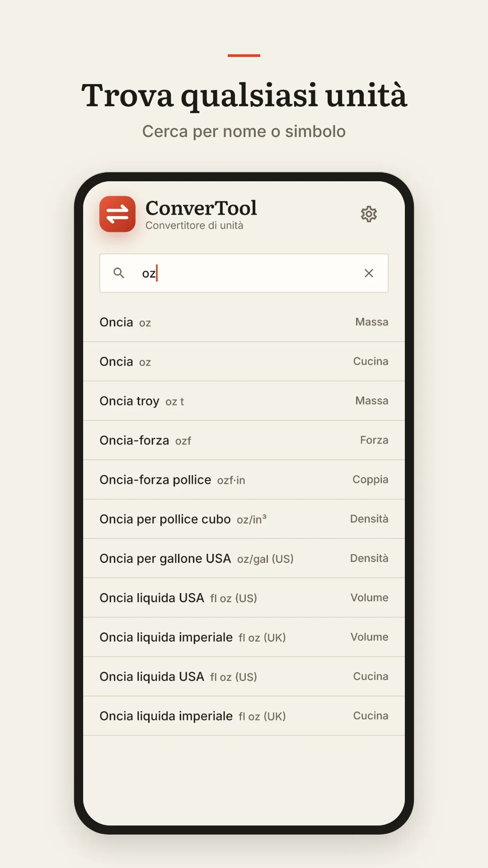Image resolution: width=488 pixels, height=868 pixels.
Task: Open the Oncia-forza pollice result
Action: pyautogui.click(x=244, y=479)
